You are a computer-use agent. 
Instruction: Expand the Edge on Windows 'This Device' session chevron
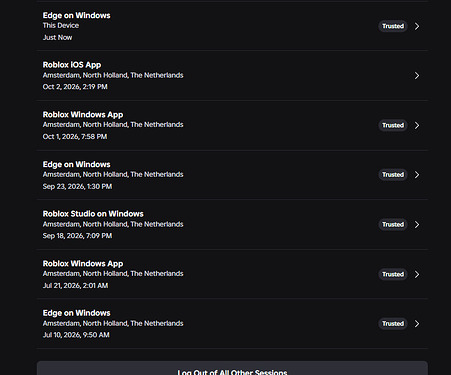point(417,26)
